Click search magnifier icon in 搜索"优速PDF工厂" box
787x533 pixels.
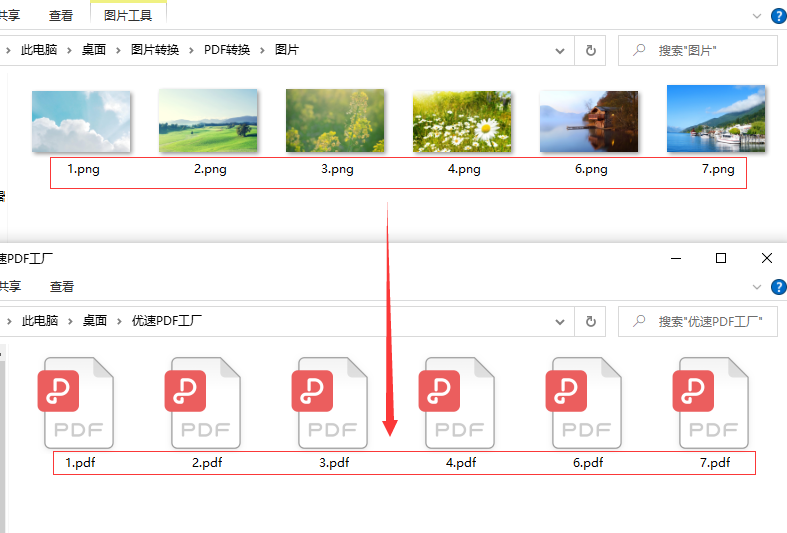639,321
